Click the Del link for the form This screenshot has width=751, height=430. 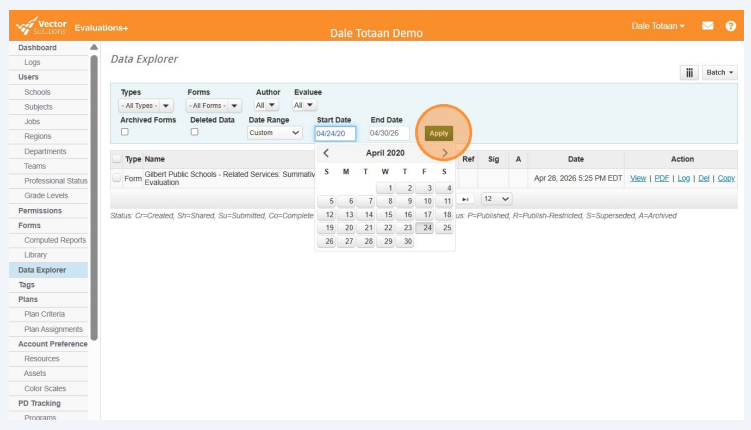pyautogui.click(x=704, y=178)
